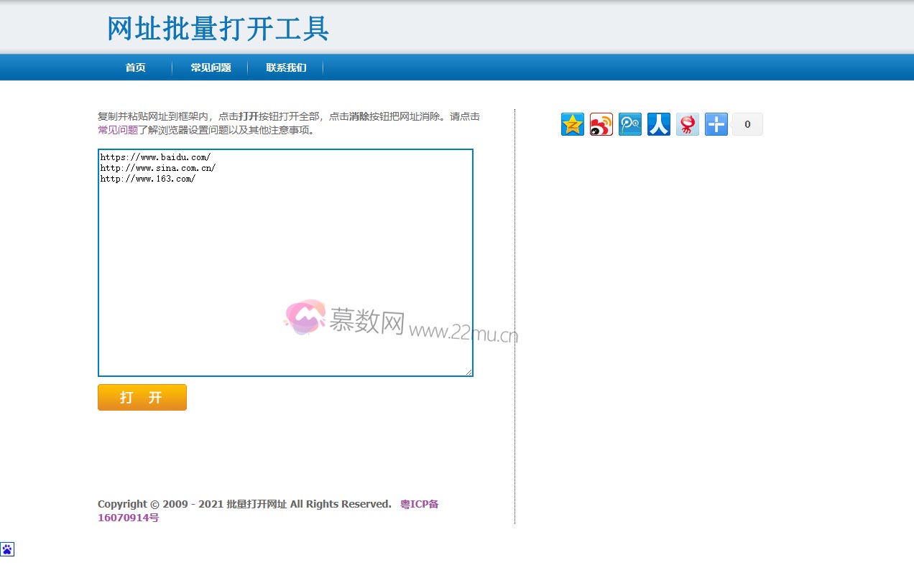Click the red mascot share icon
The image size is (914, 588).
687,124
